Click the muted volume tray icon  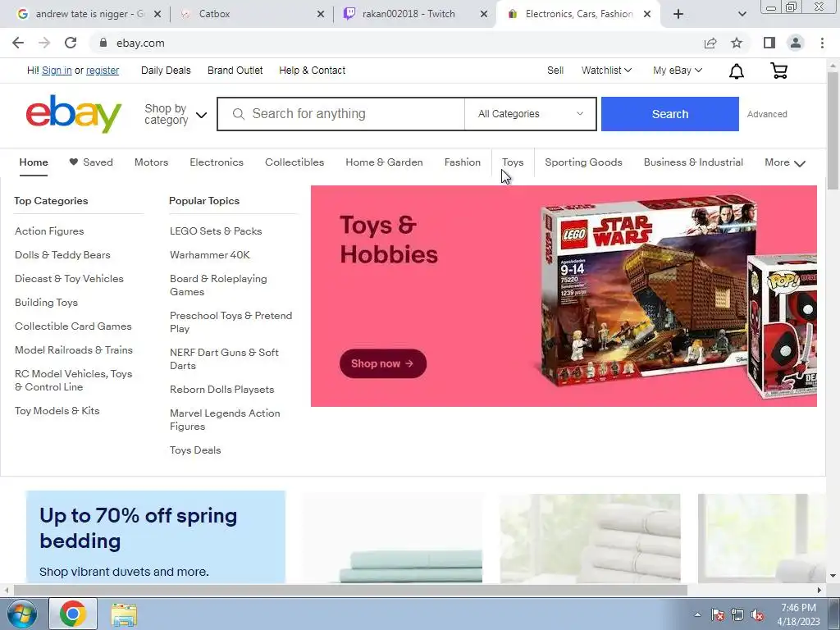click(757, 614)
